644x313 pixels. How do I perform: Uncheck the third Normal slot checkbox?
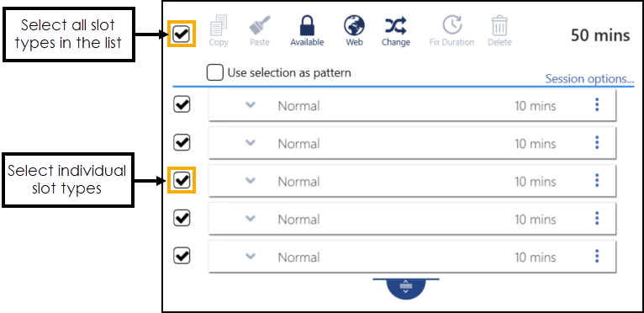[182, 180]
